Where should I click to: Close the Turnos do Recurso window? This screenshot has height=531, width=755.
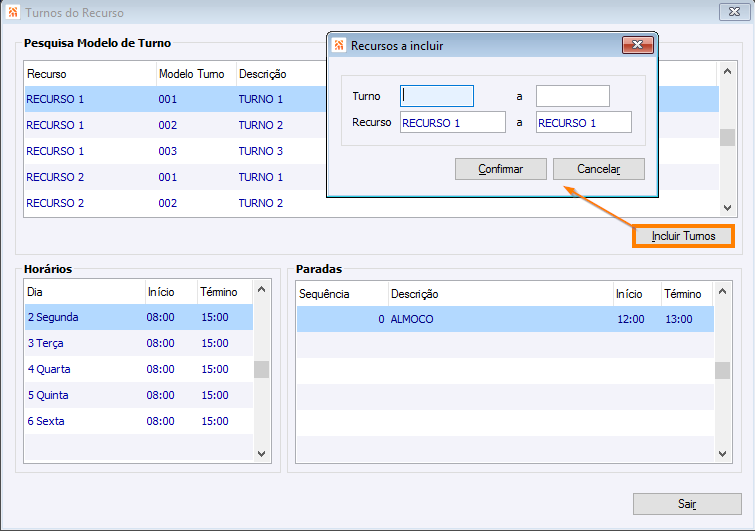(x=734, y=12)
